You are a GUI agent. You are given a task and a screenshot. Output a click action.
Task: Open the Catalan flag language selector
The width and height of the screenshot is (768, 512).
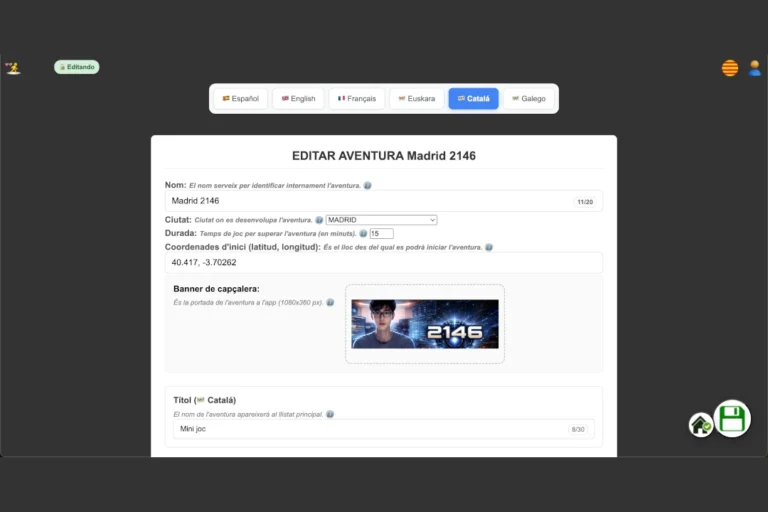(730, 68)
